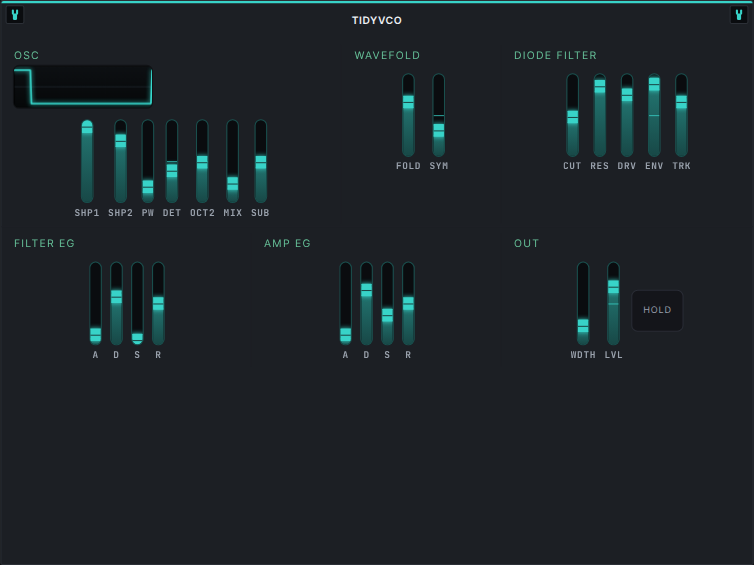Click the SHP1 slider handle
This screenshot has width=754, height=565.
87,127
